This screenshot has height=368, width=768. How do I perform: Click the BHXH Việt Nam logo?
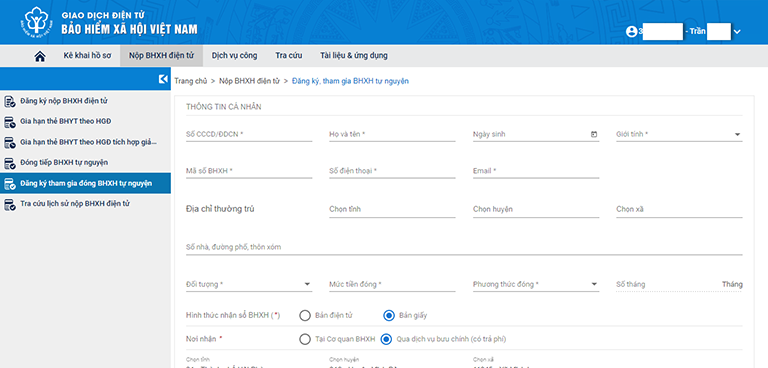[x=35, y=22]
